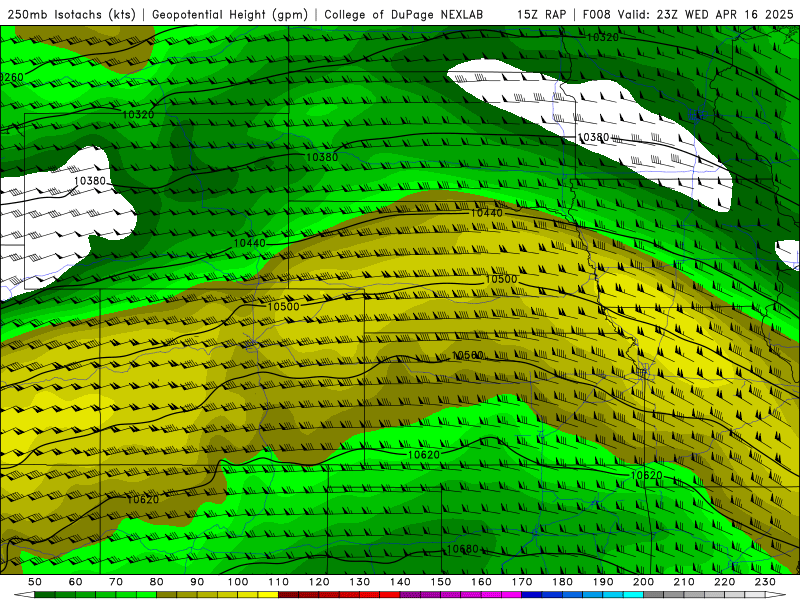Click the 10680 height contour label
Screen dimensions: 800x600
[462, 549]
